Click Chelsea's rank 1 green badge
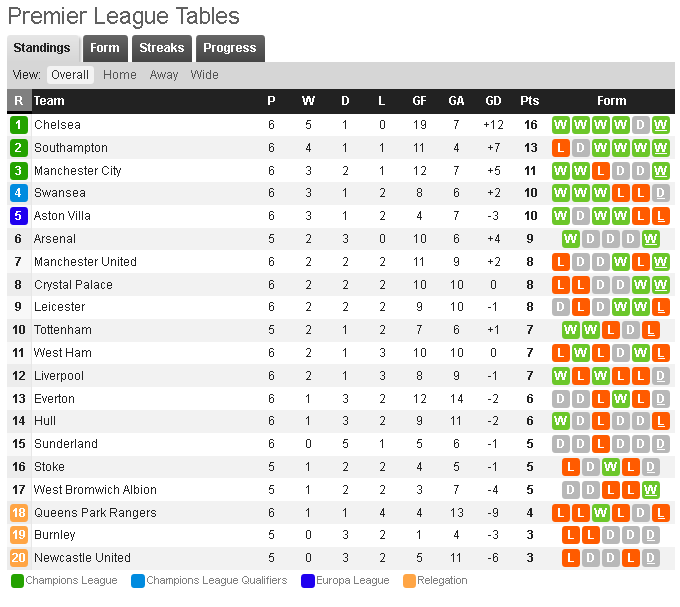Image resolution: width=680 pixels, height=607 pixels. pyautogui.click(x=18, y=125)
